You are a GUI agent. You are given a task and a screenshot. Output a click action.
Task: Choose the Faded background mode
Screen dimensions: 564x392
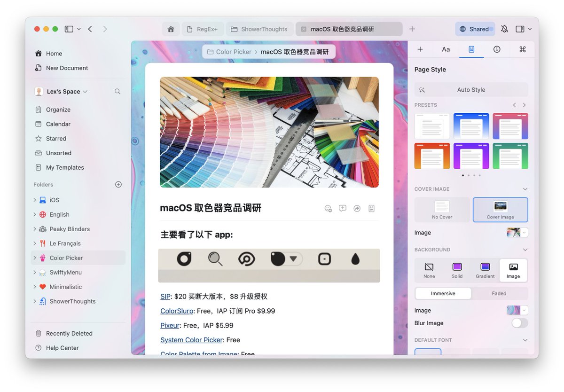pyautogui.click(x=499, y=294)
